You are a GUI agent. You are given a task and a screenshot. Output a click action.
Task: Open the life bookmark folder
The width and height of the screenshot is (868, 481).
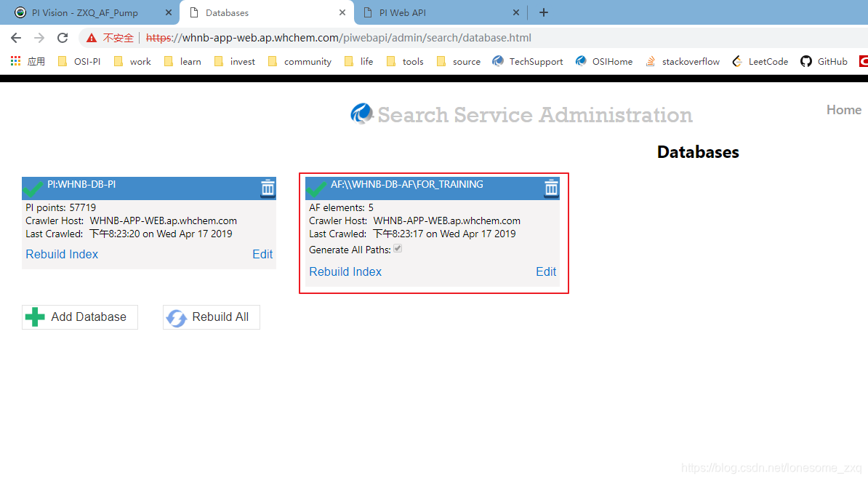click(358, 62)
